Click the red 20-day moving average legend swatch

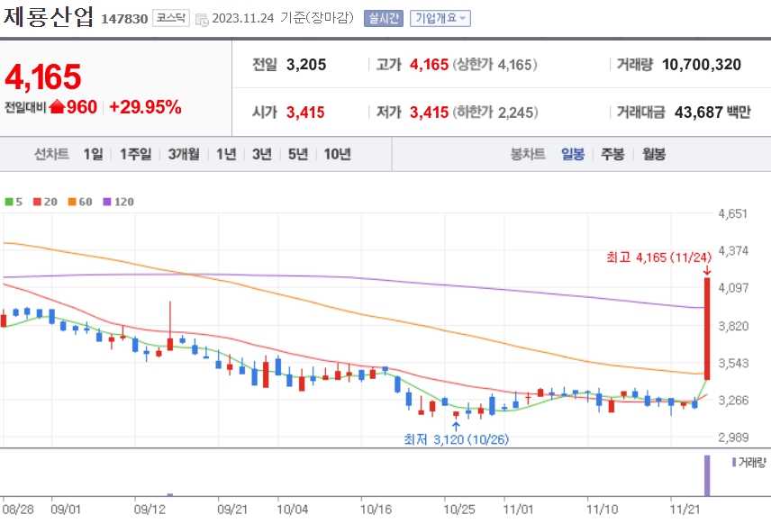point(37,202)
